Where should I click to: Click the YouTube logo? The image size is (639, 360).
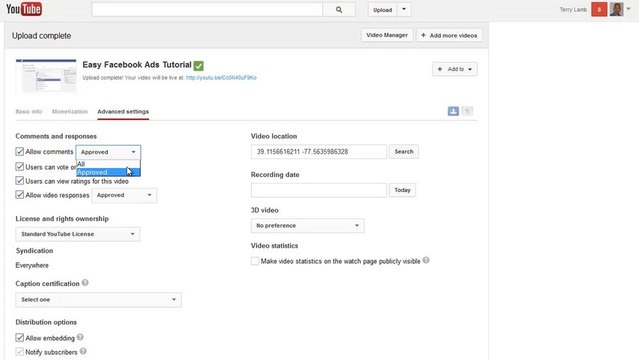point(24,9)
